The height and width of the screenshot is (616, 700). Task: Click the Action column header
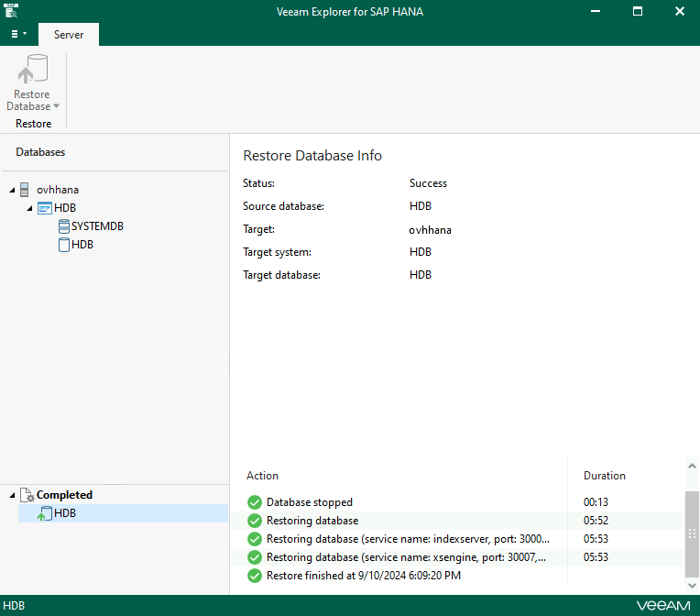click(x=263, y=476)
